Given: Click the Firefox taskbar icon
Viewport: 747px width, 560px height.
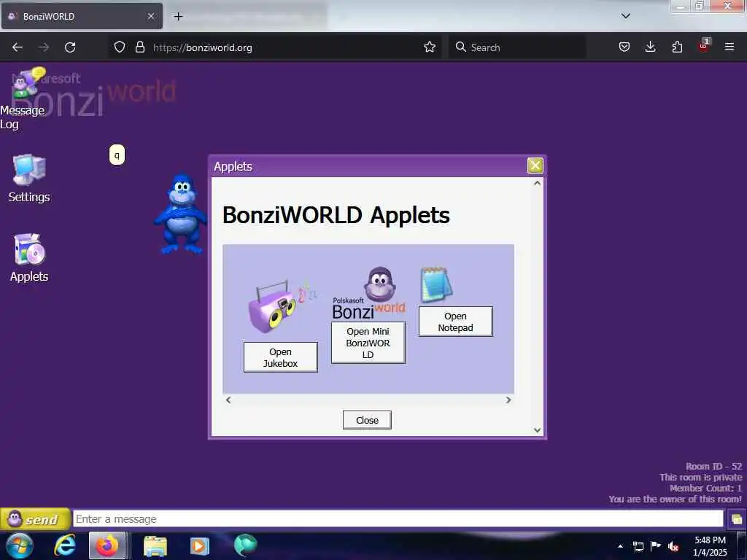Looking at the screenshot, I should click(x=107, y=545).
